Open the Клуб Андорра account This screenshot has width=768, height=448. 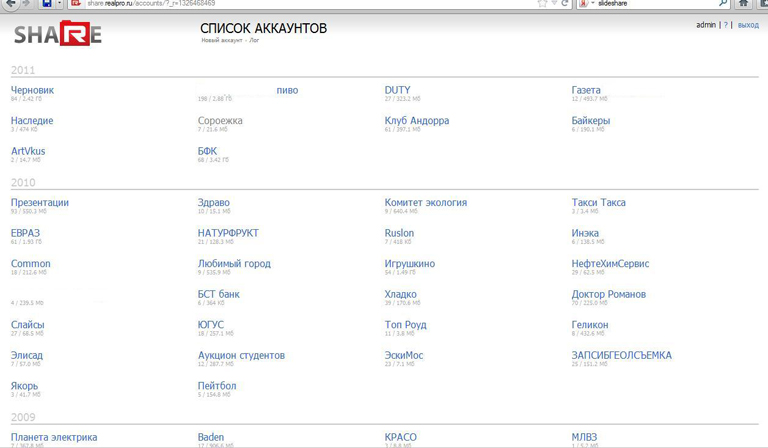(417, 120)
